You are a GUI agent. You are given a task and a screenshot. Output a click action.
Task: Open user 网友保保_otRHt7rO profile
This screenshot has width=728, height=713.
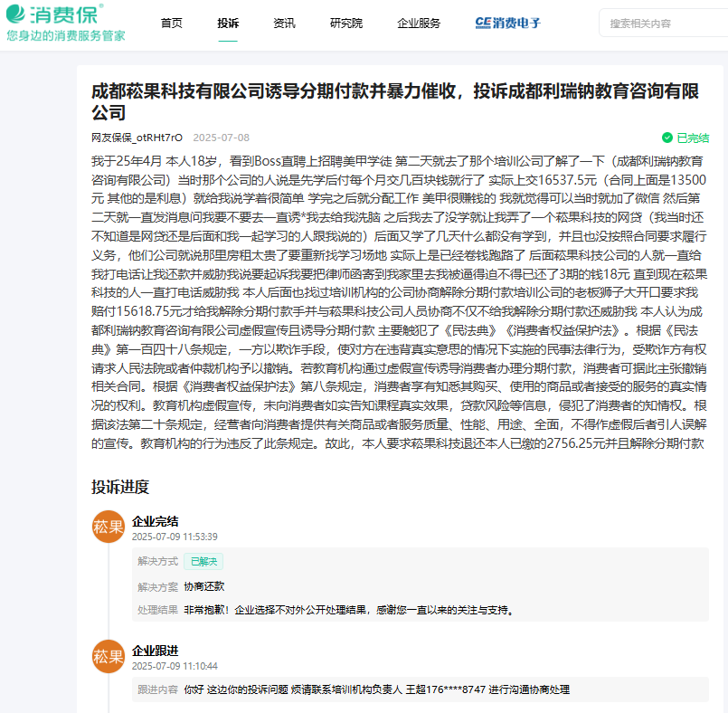(x=137, y=138)
